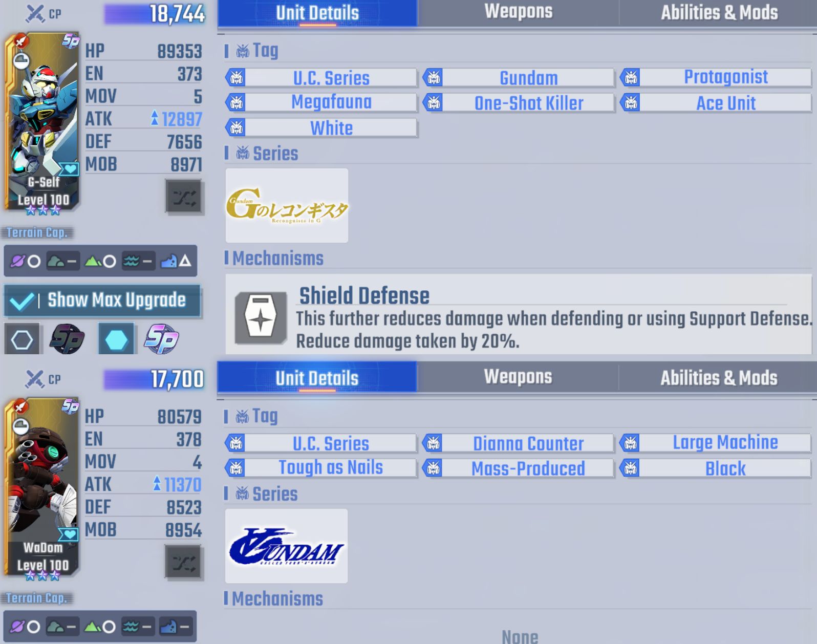Click the ATK up arrow beside 12897
Image resolution: width=817 pixels, height=644 pixels.
click(155, 119)
